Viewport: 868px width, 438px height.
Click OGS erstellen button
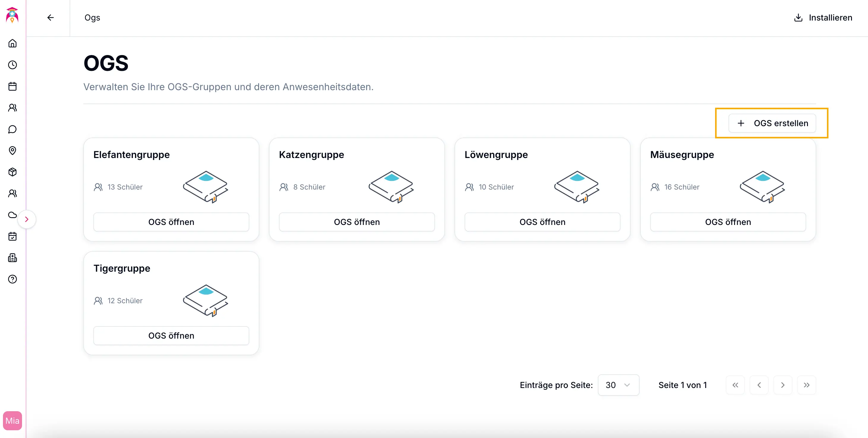click(x=772, y=123)
